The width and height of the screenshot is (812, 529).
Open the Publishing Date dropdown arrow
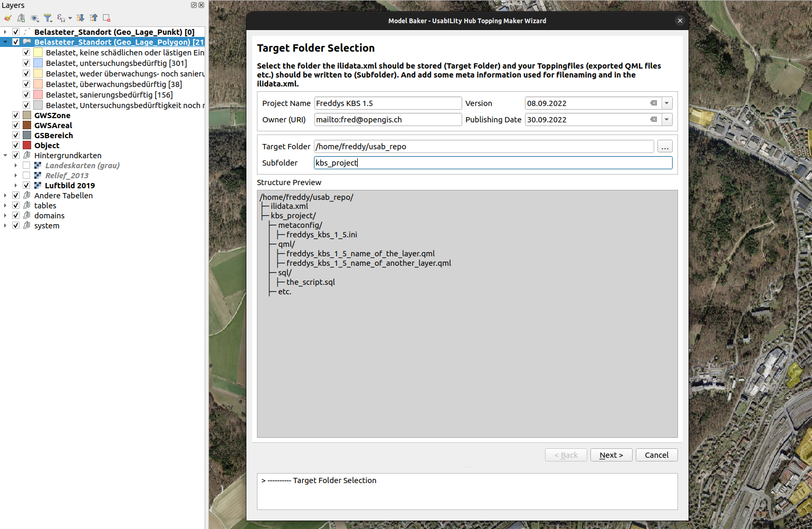pyautogui.click(x=667, y=120)
